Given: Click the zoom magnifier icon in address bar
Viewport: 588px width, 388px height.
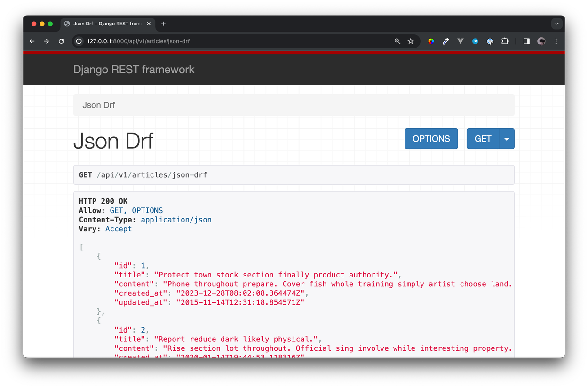Looking at the screenshot, I should click(397, 41).
